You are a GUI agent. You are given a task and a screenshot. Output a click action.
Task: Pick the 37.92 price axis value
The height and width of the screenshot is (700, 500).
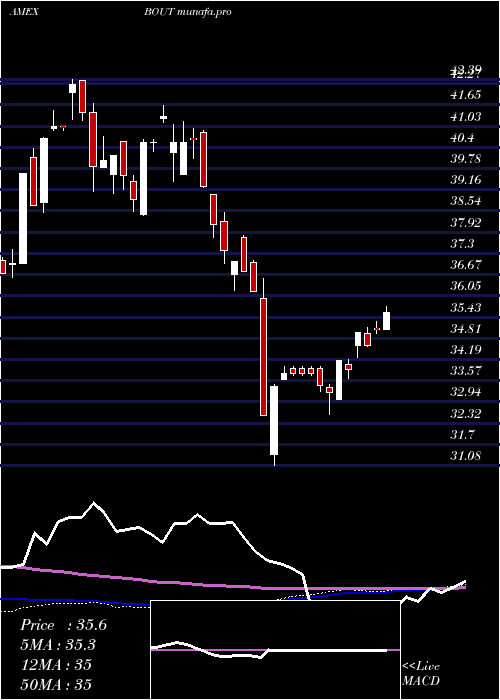pos(466,222)
